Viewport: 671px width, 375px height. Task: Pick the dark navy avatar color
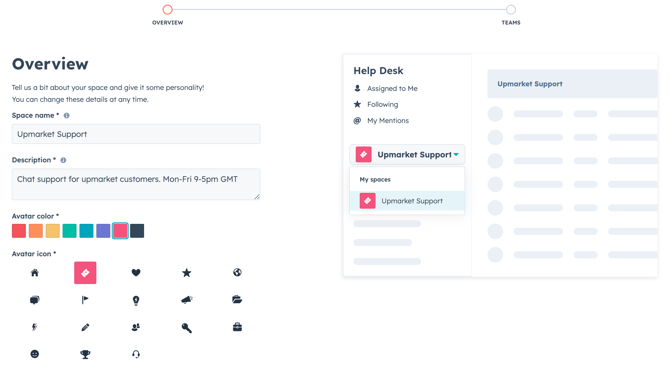137,231
